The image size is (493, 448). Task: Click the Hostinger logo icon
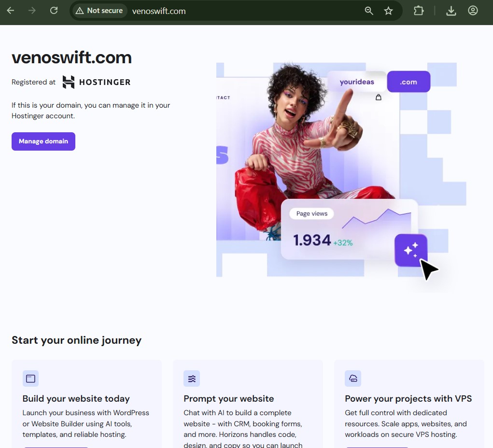(68, 82)
